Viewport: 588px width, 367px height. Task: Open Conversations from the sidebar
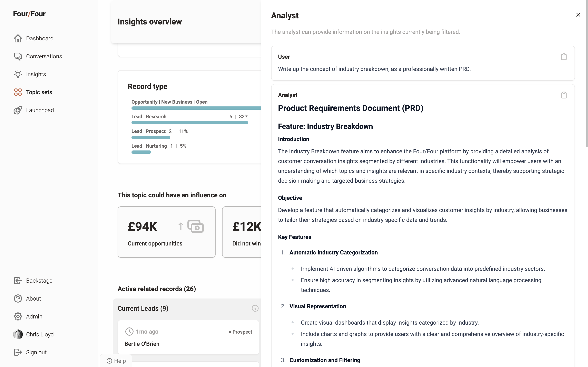[x=44, y=56]
